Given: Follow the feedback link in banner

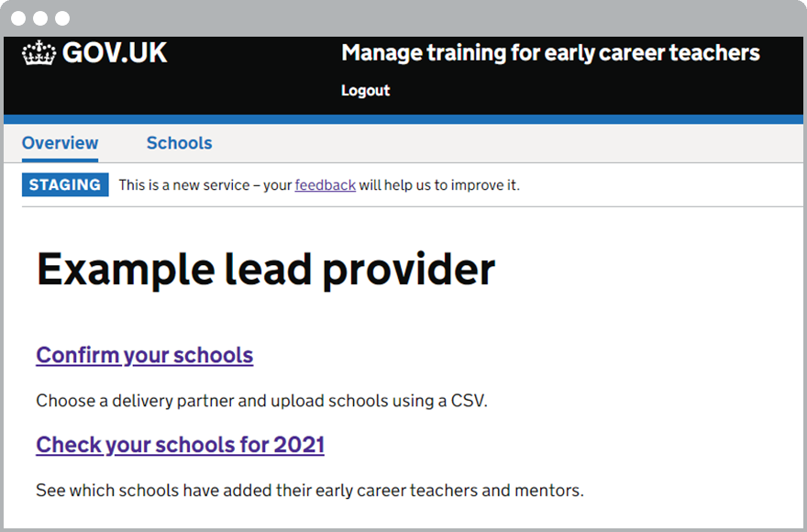Looking at the screenshot, I should tap(325, 185).
